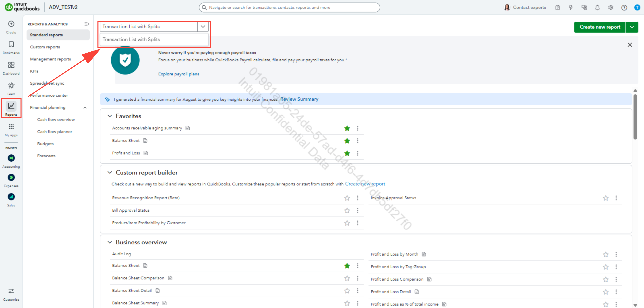Open the Feed sidebar icon
This screenshot has height=308, width=644.
pyautogui.click(x=11, y=86)
